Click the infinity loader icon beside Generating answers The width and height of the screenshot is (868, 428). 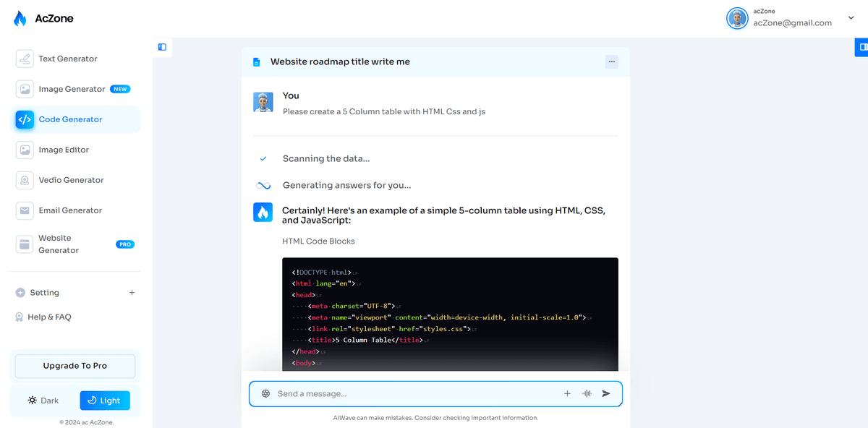(263, 186)
